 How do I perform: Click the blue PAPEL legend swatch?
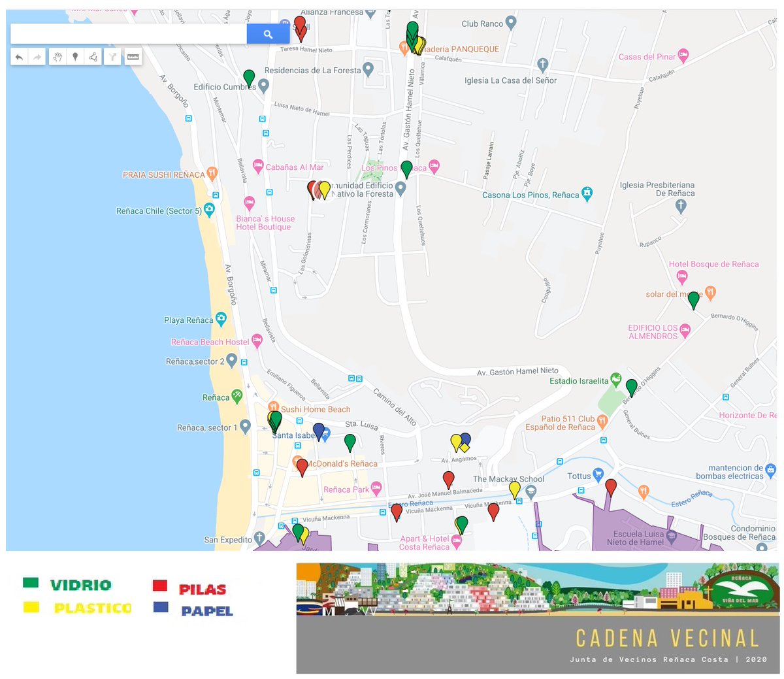[161, 607]
